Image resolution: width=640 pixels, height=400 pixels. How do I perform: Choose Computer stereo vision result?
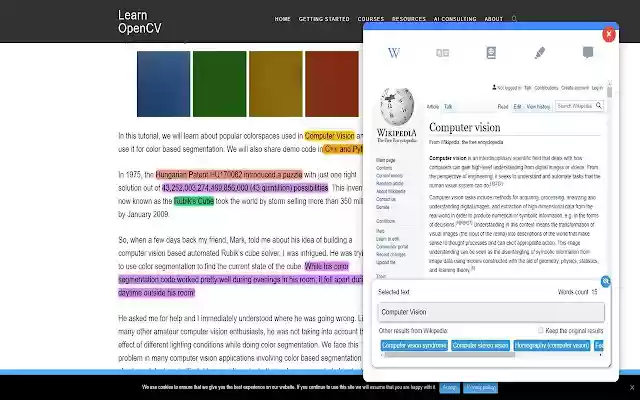pos(480,345)
